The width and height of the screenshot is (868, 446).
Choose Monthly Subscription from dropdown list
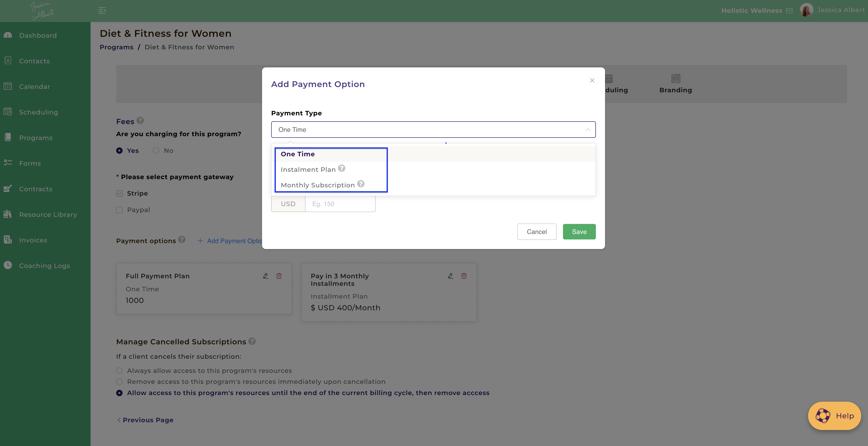[433, 185]
